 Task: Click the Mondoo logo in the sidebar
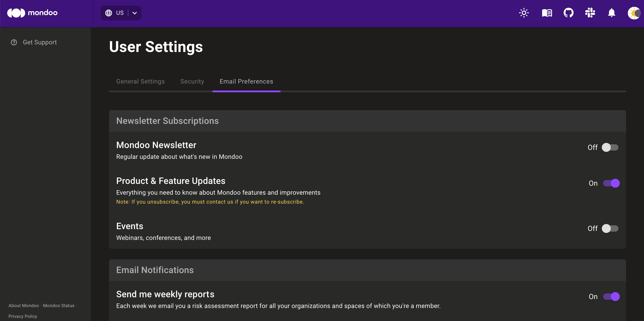[33, 13]
